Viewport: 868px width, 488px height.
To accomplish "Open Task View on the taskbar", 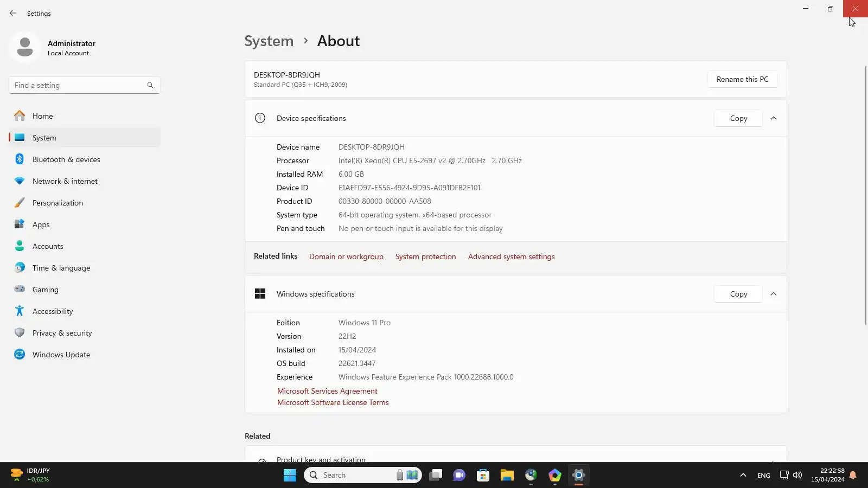I will (436, 475).
